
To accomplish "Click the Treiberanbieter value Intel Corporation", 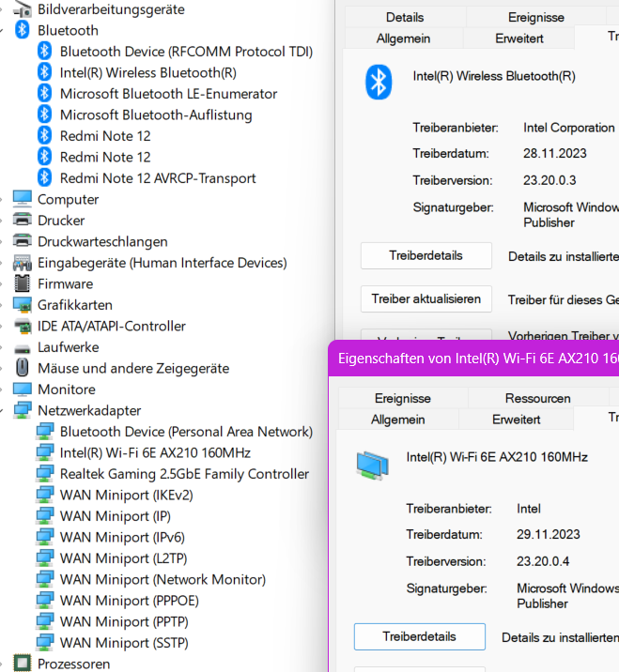I will pos(569,128).
